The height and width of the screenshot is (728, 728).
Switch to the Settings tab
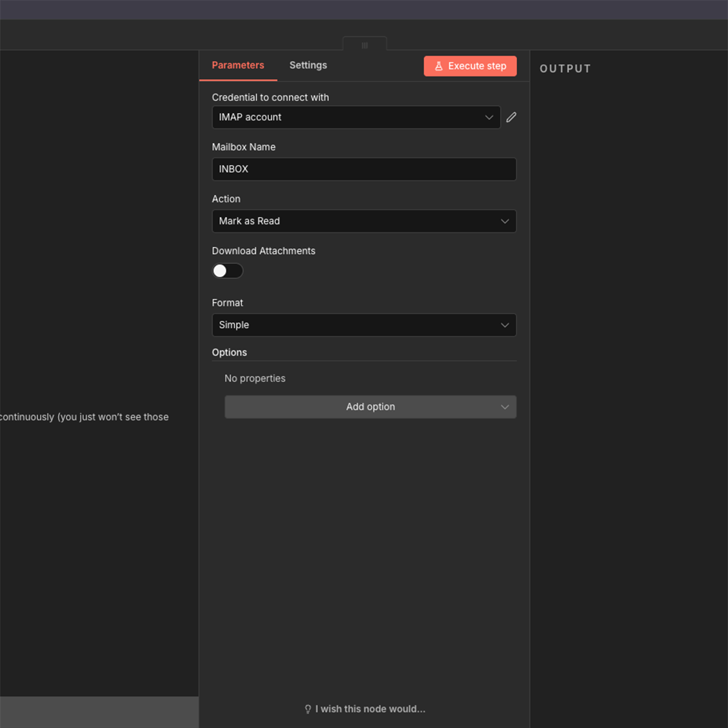pyautogui.click(x=308, y=65)
